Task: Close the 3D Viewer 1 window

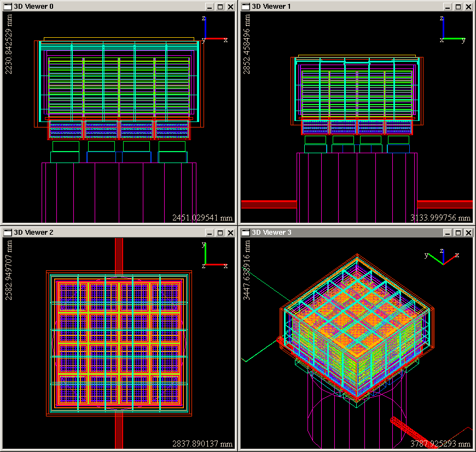Action: [x=468, y=7]
